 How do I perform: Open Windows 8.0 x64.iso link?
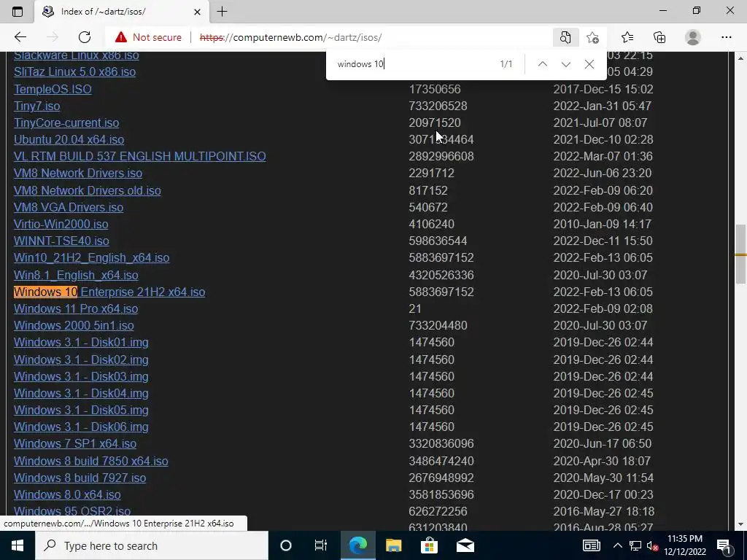[67, 494]
